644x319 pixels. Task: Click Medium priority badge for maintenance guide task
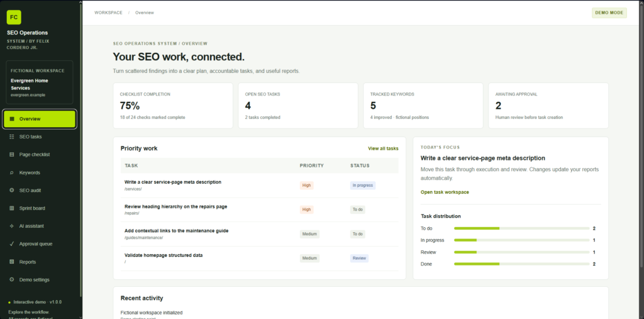click(309, 234)
